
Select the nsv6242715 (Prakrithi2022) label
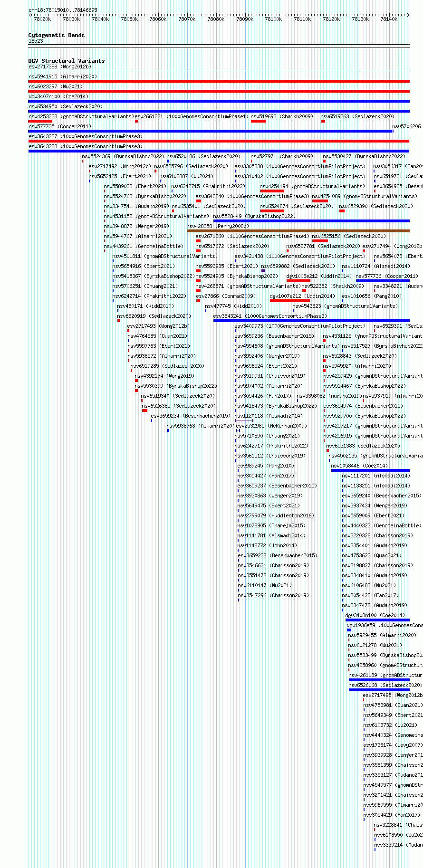(208, 187)
